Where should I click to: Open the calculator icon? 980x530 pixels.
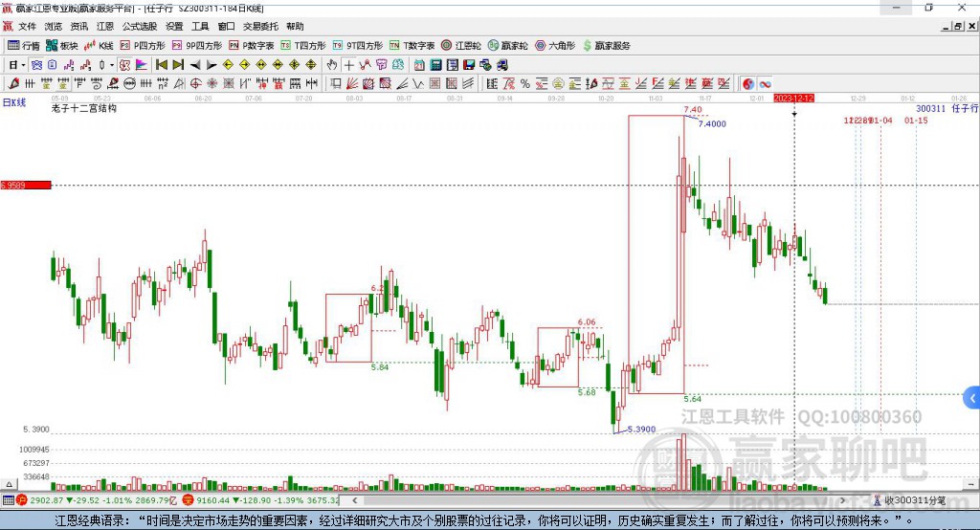tap(435, 65)
